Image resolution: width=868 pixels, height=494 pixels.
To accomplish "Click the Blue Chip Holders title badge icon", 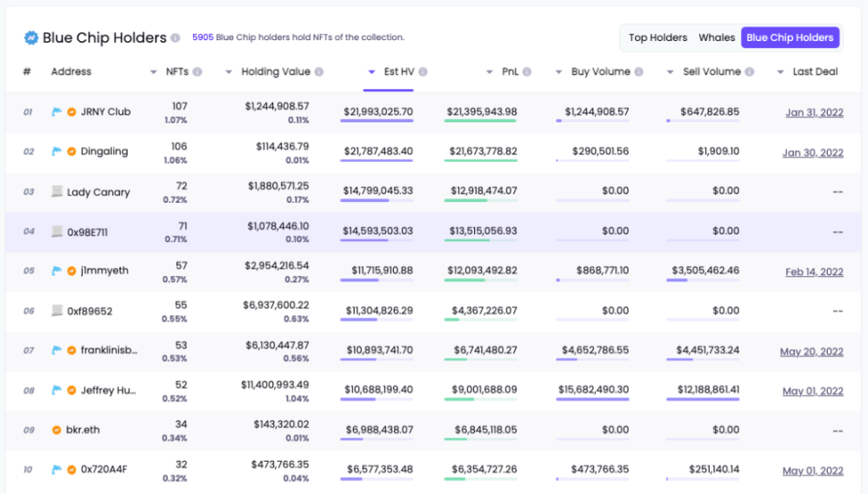I will point(31,38).
